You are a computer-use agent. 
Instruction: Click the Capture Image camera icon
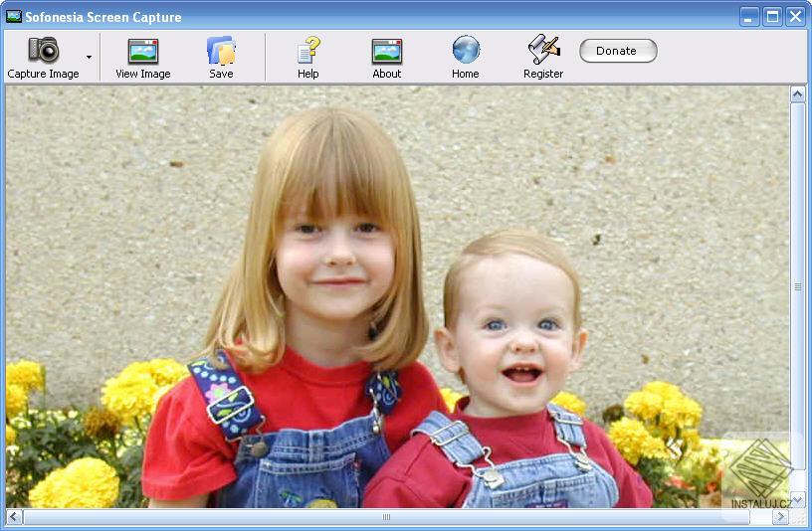click(x=44, y=50)
